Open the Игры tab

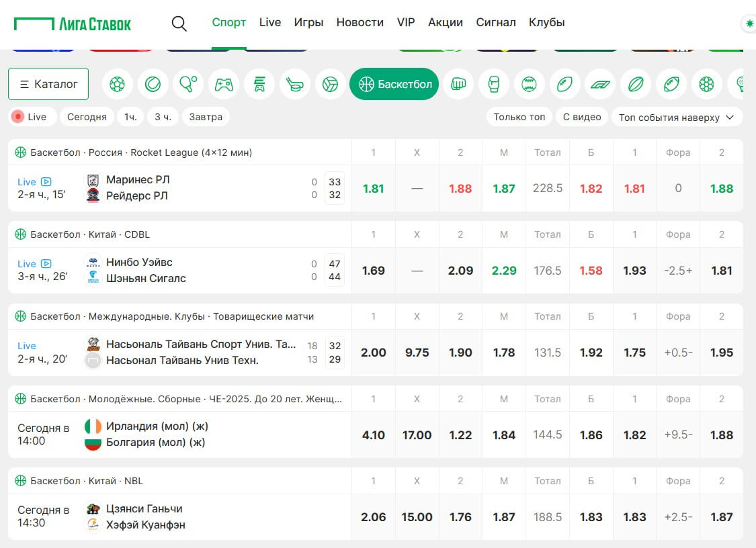[x=308, y=22]
